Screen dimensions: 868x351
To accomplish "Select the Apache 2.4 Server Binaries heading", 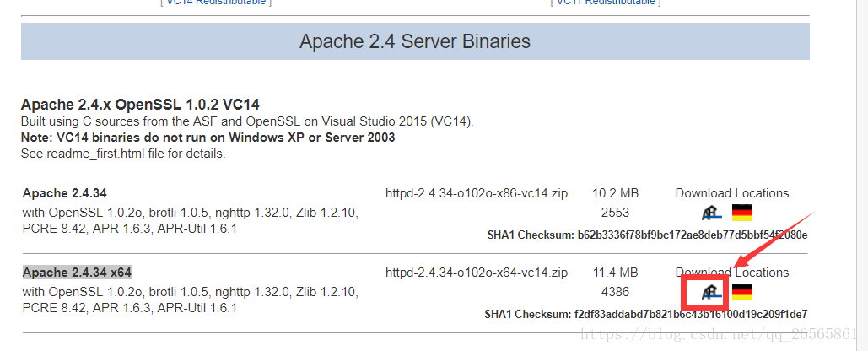I will [x=415, y=41].
